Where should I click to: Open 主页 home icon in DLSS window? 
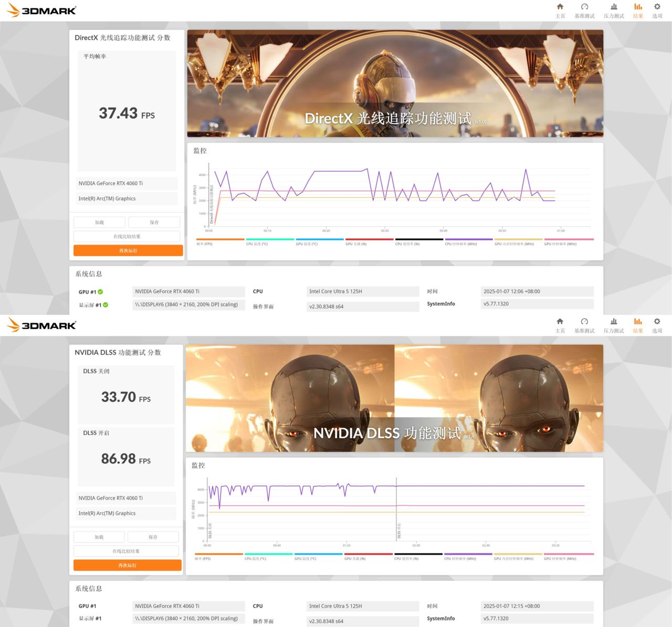pyautogui.click(x=560, y=325)
